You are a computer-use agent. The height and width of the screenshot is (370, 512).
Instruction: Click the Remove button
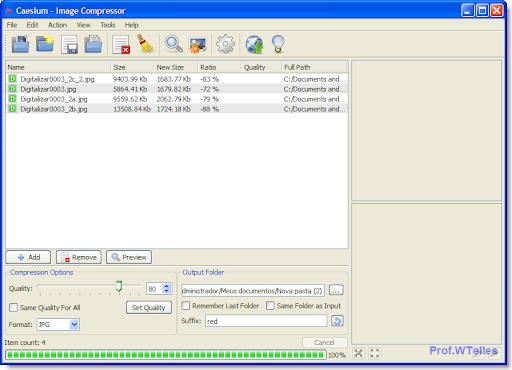pos(79,257)
